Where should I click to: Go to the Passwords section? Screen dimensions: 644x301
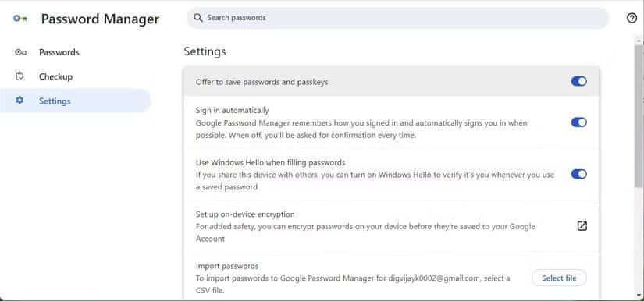[x=59, y=52]
